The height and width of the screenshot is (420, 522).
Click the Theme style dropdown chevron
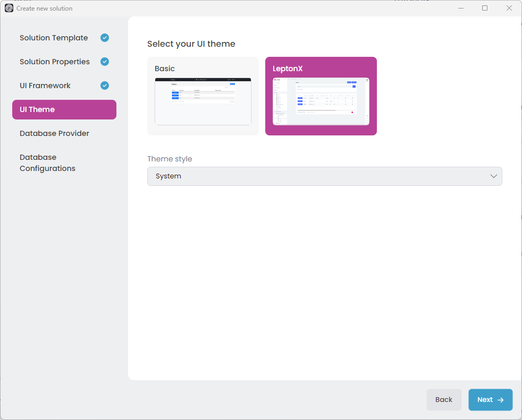(493, 176)
